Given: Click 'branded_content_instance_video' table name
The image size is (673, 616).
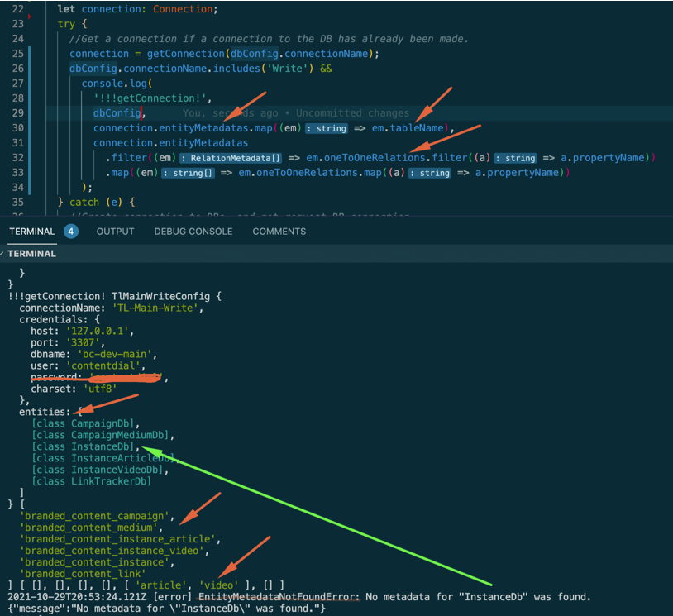Looking at the screenshot, I should coord(112,551).
